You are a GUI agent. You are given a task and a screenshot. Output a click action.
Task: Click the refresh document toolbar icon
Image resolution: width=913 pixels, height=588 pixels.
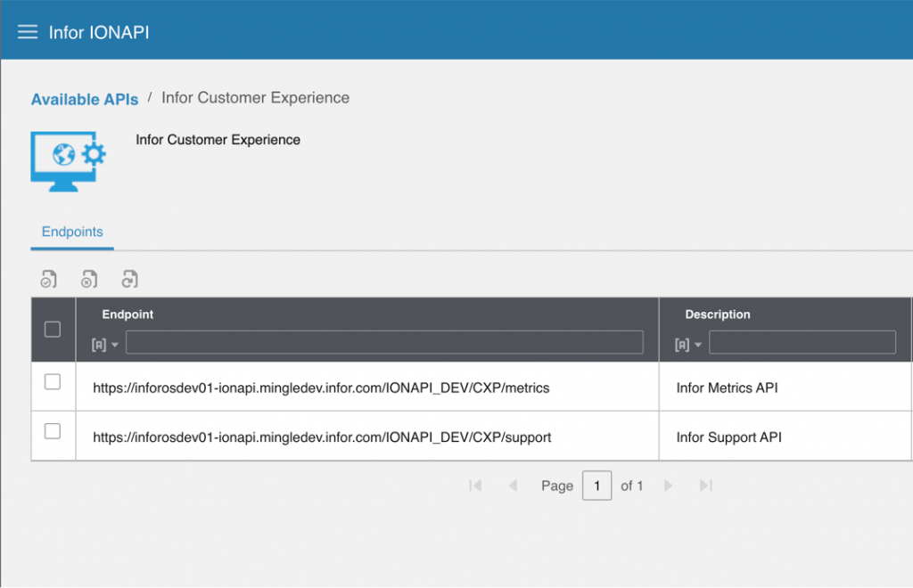click(x=130, y=279)
